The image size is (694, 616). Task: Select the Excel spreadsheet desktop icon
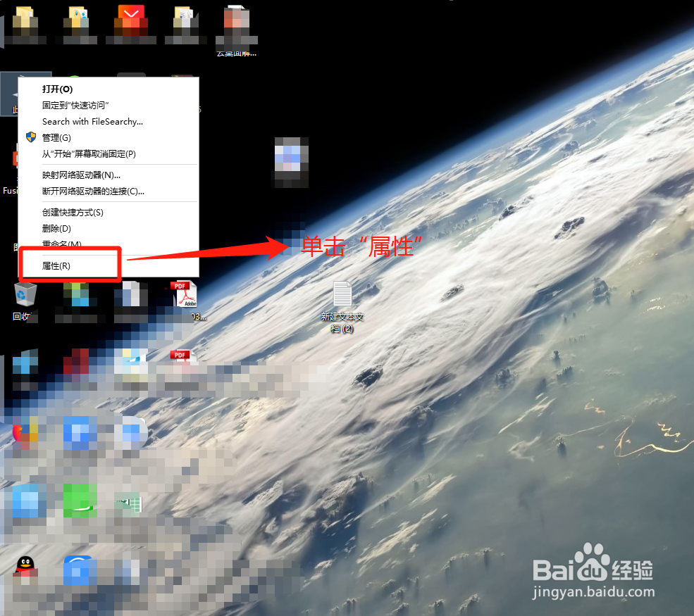point(130,504)
